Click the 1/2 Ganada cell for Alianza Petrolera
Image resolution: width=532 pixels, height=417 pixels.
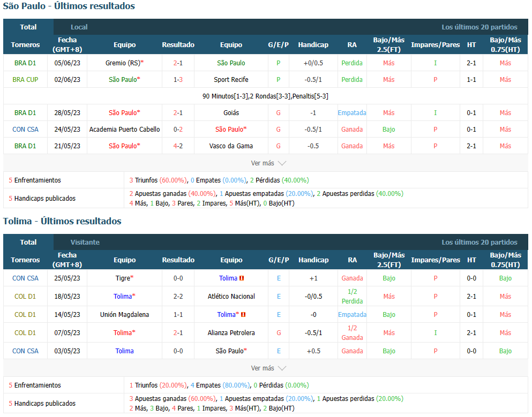pyautogui.click(x=352, y=333)
